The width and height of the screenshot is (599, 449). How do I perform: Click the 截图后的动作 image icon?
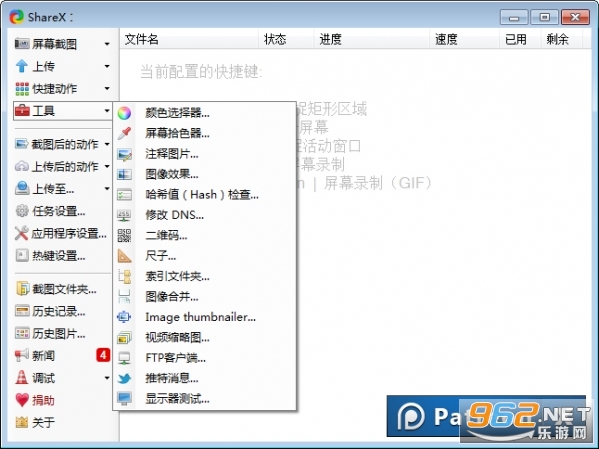point(22,144)
